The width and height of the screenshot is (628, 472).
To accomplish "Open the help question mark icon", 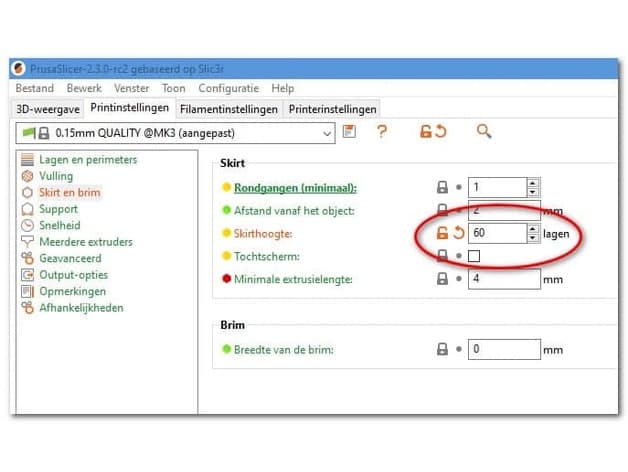I will [382, 131].
